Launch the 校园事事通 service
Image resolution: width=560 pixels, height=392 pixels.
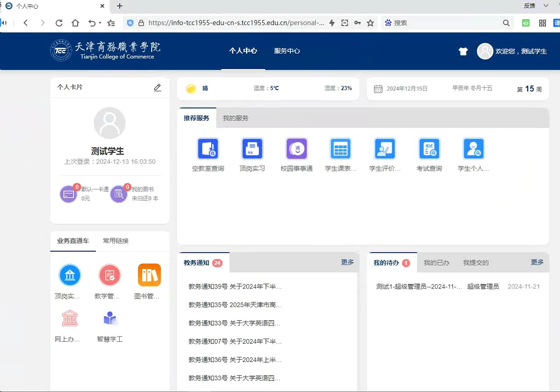click(297, 149)
